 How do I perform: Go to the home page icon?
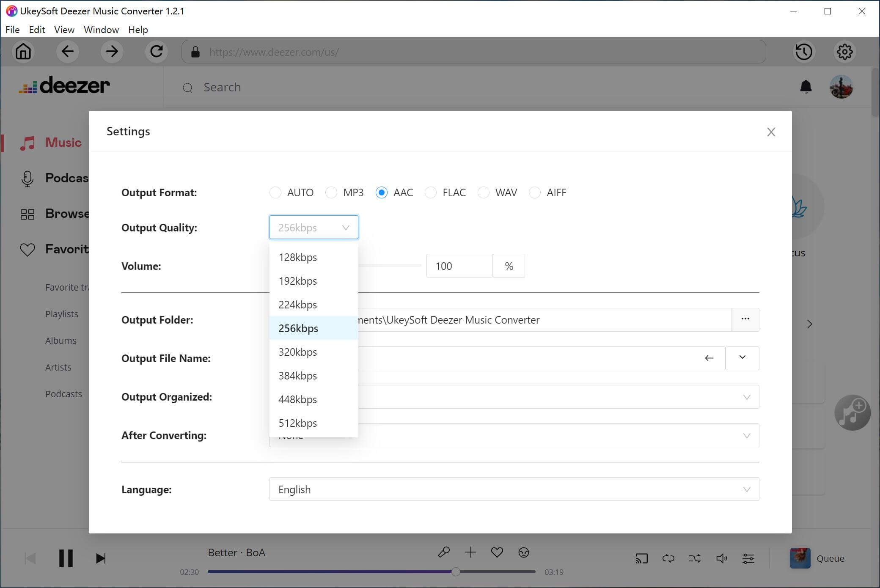point(23,52)
